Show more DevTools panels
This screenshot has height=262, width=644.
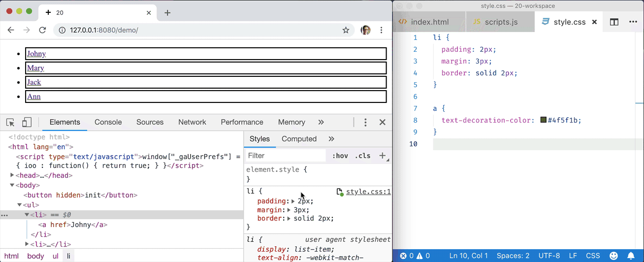(321, 122)
